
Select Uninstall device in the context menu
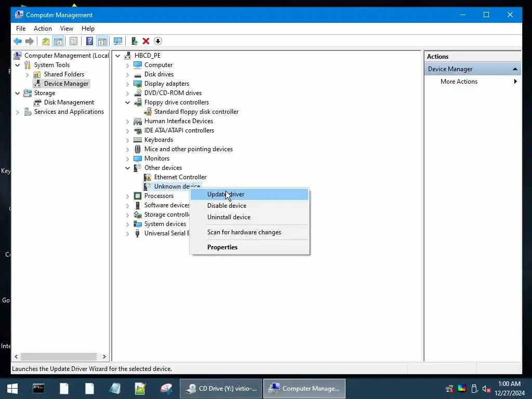pos(249,217)
